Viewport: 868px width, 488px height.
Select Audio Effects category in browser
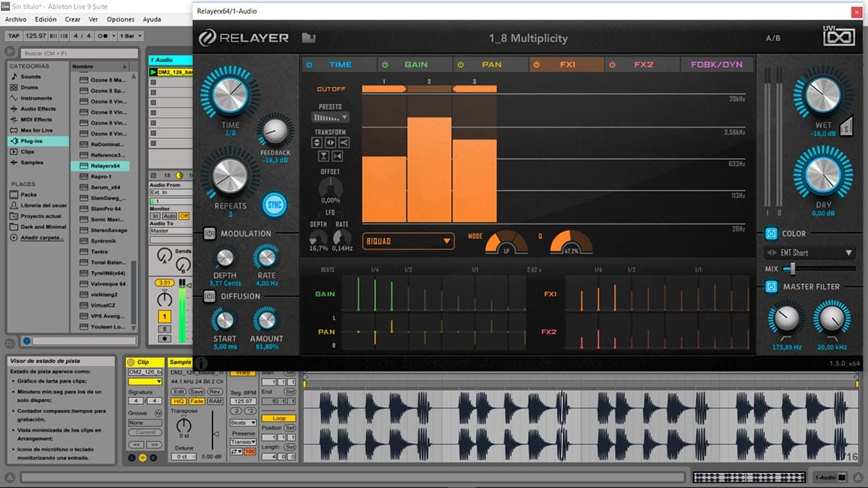38,109
